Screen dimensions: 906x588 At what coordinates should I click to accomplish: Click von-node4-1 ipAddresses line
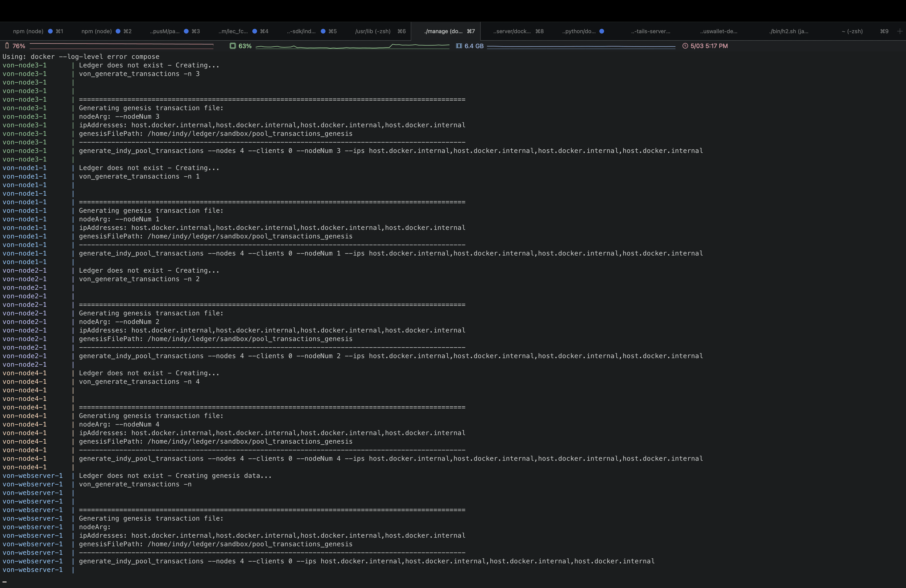[x=272, y=433]
